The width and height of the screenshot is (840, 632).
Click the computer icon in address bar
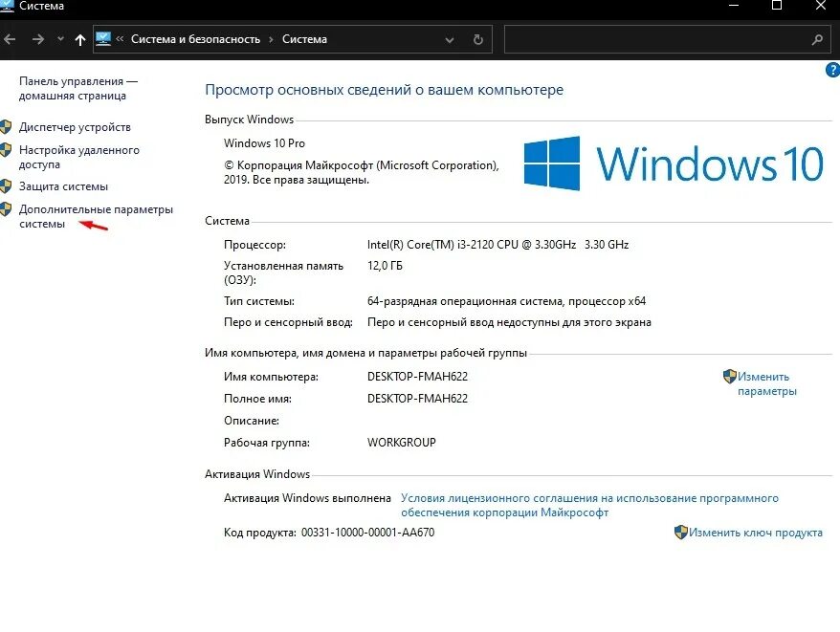103,38
